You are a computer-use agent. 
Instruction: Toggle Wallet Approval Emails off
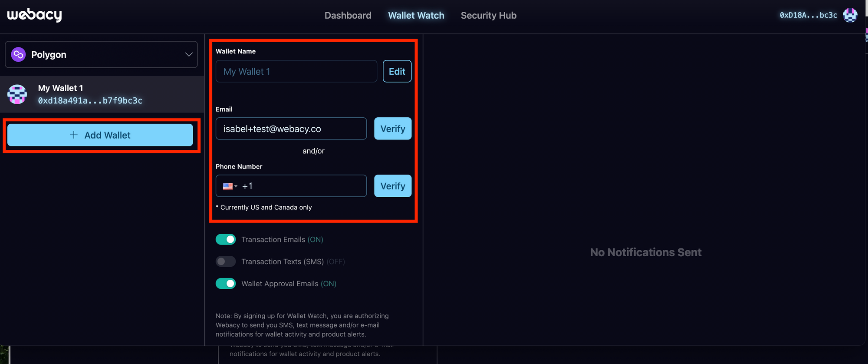point(226,284)
